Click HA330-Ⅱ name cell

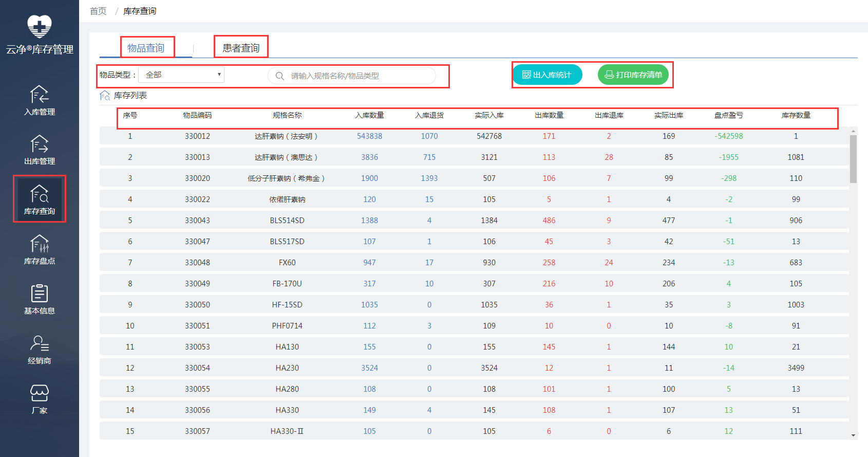click(287, 431)
